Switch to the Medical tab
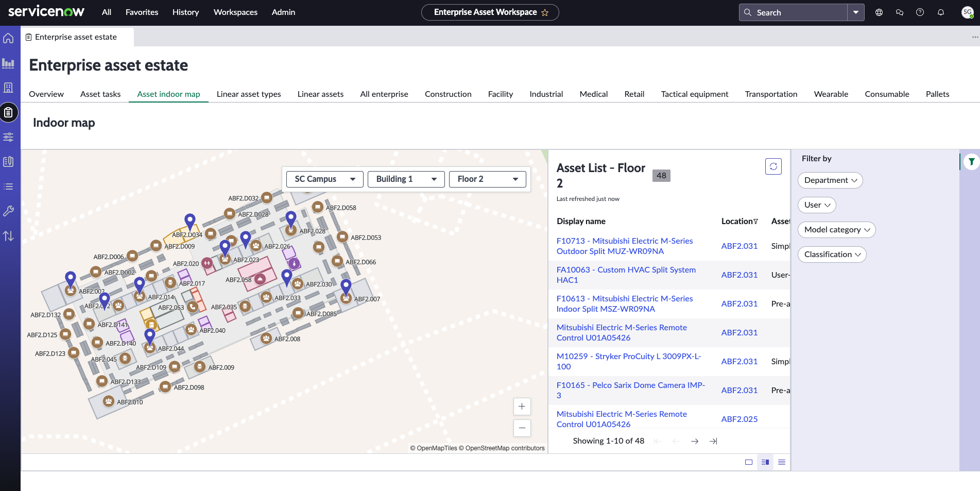This screenshot has height=491, width=980. coord(594,94)
